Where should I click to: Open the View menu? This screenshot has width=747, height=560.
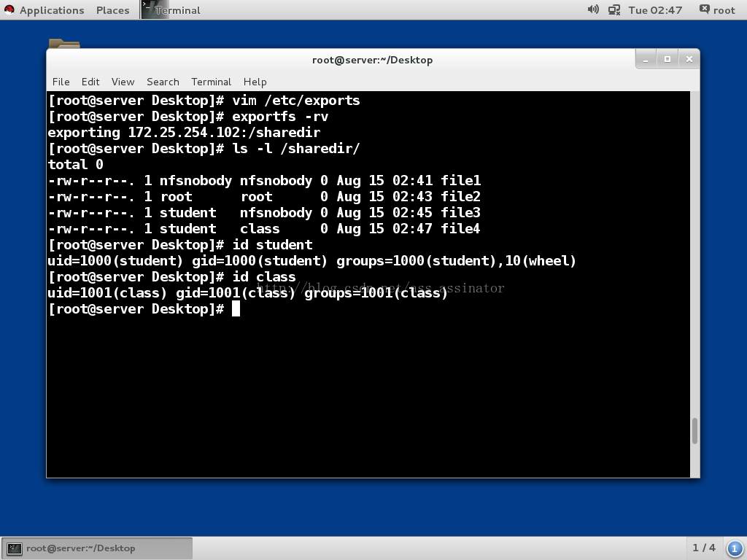123,82
